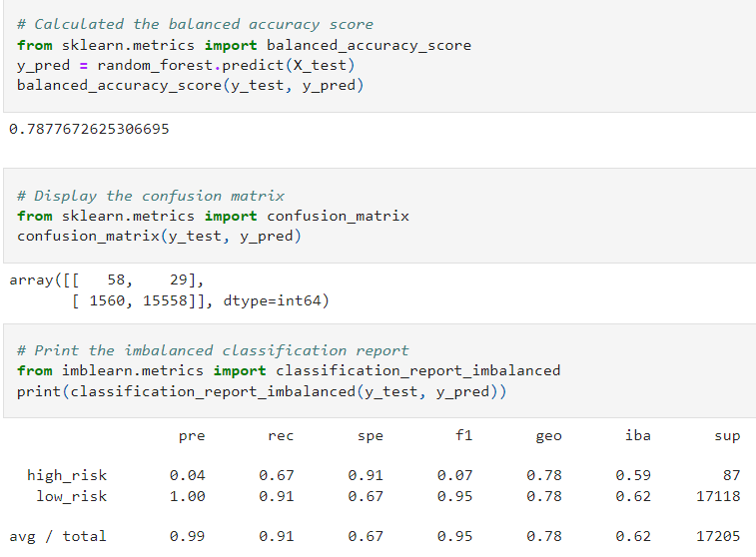Select high_risk f1 value 0.07
The width and height of the screenshot is (756, 557).
[454, 476]
